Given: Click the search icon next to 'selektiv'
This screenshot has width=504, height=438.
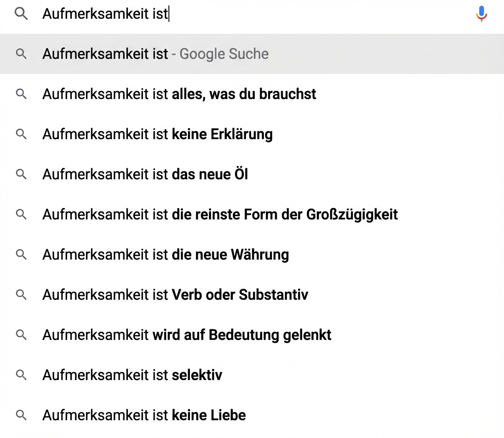Looking at the screenshot, I should [x=21, y=375].
